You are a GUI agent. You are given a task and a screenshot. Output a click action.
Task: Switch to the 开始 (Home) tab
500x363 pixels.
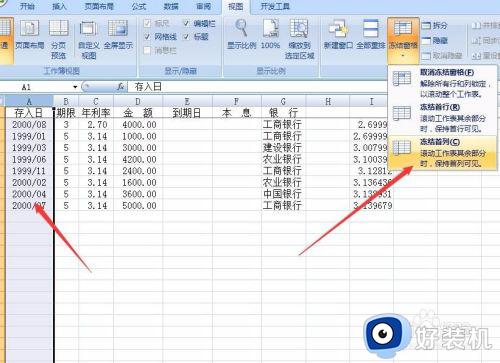coord(27,6)
